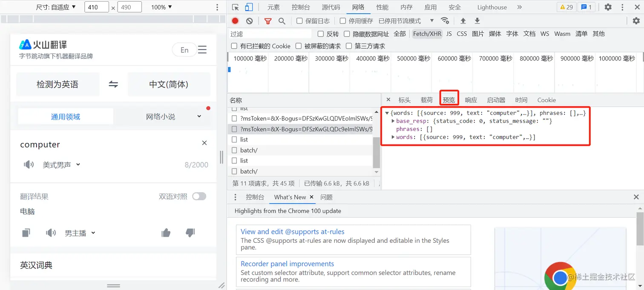
Task: Expand the base_resp object
Action: [393, 121]
